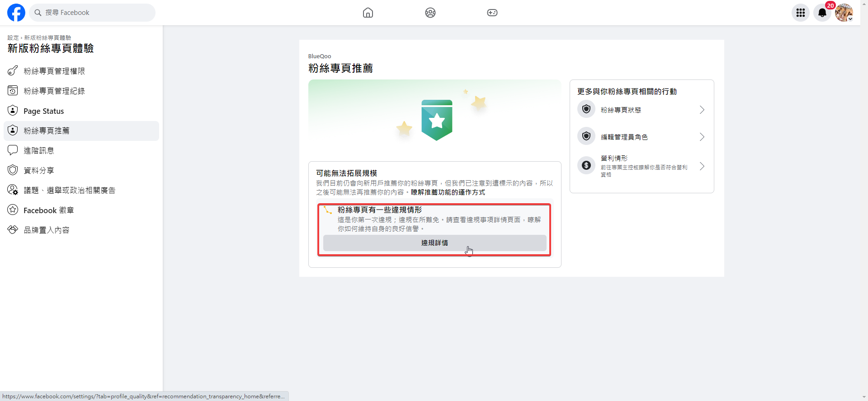868x401 pixels.
Task: Open 品牌置入內容 in the sidebar
Action: [47, 230]
